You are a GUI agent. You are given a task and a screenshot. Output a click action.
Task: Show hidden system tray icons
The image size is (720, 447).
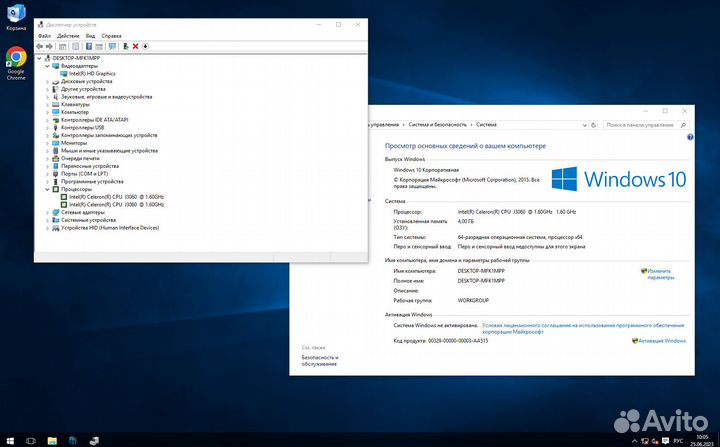[635, 441]
